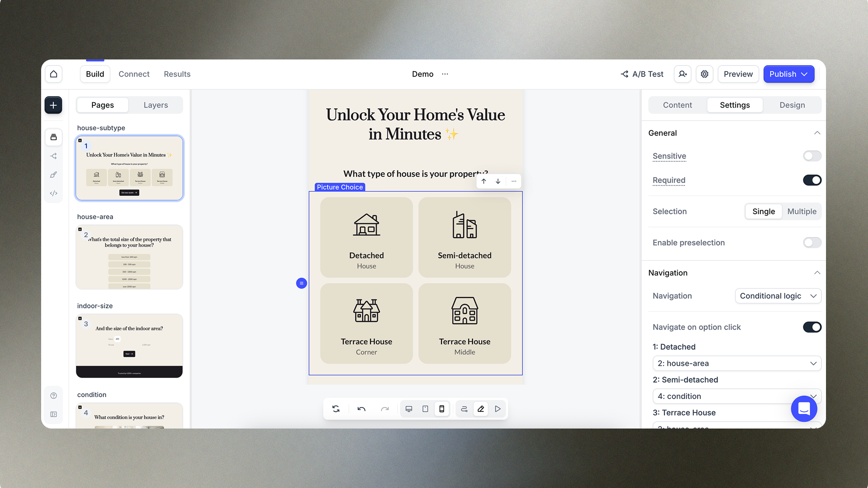Viewport: 868px width, 488px height.
Task: Click the play icon in bottom toolbar
Action: coord(498,409)
